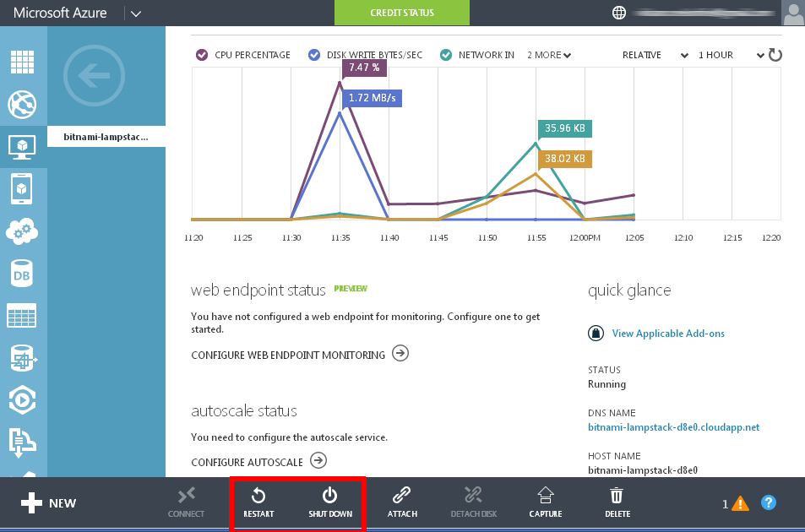Delete the virtual machine
The image size is (805, 532).
[x=617, y=502]
